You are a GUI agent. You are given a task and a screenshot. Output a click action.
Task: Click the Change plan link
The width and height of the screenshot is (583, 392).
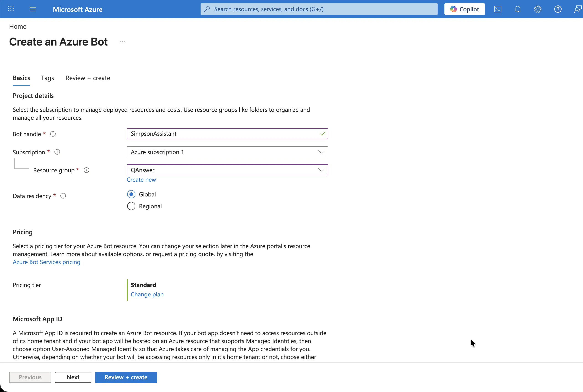pyautogui.click(x=147, y=295)
